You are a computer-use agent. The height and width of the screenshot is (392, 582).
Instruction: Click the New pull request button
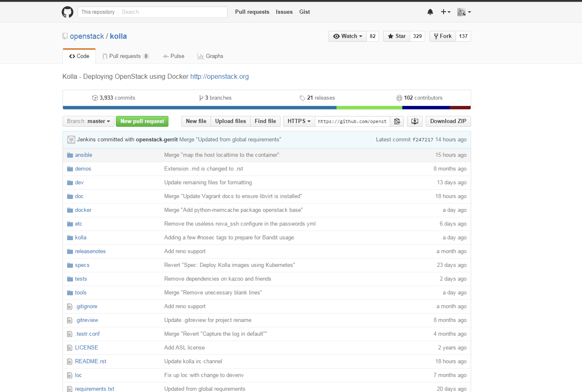[142, 121]
